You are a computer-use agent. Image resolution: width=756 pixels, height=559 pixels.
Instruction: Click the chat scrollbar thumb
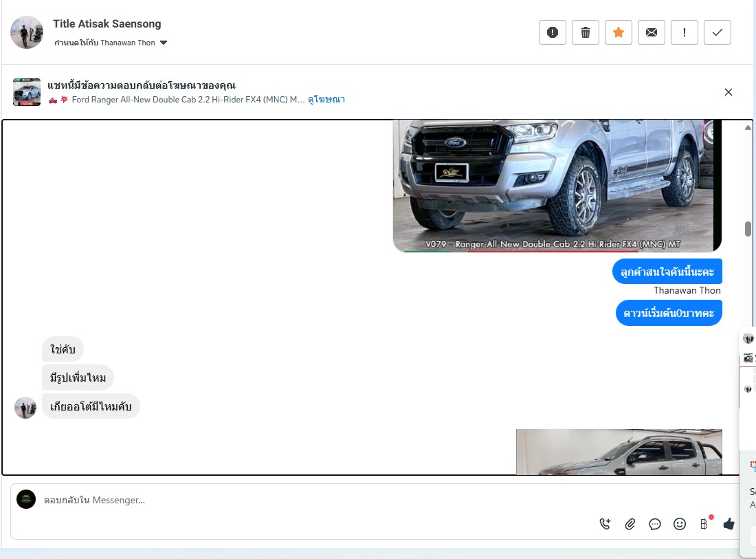748,228
